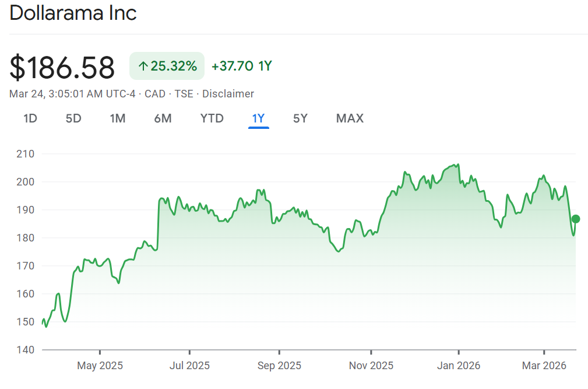Select the active 1Y tab
The height and width of the screenshot is (389, 588).
tap(258, 118)
